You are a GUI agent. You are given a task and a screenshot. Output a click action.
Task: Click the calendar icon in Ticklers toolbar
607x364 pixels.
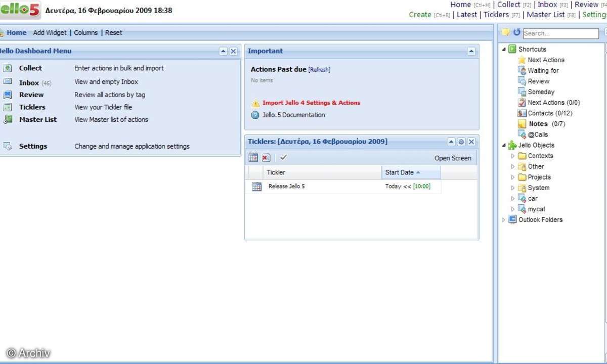pyautogui.click(x=253, y=158)
